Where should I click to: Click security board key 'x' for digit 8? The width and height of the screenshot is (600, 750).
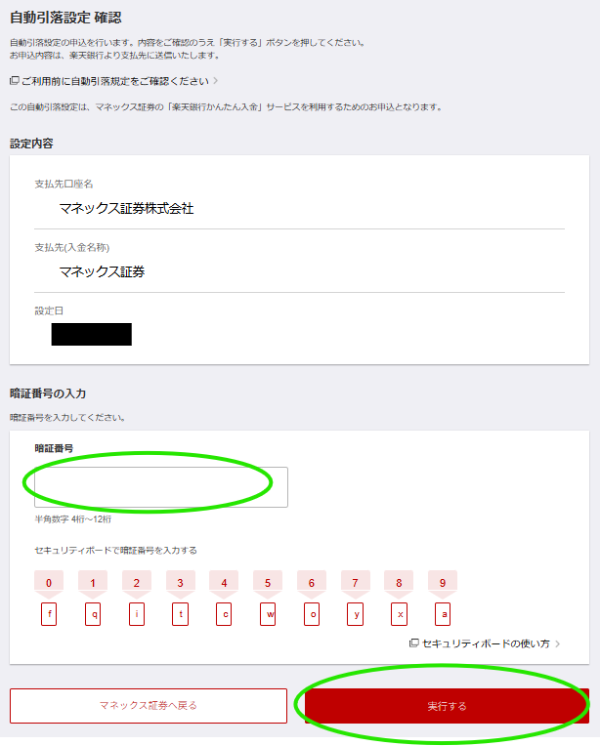pyautogui.click(x=400, y=614)
